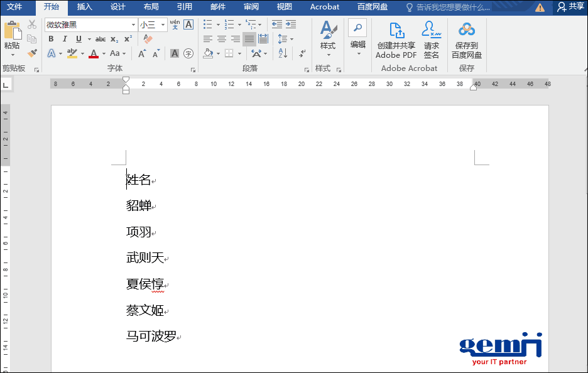Screen dimensions: 588x373
Task: Click the increase indent icon
Action: click(291, 24)
